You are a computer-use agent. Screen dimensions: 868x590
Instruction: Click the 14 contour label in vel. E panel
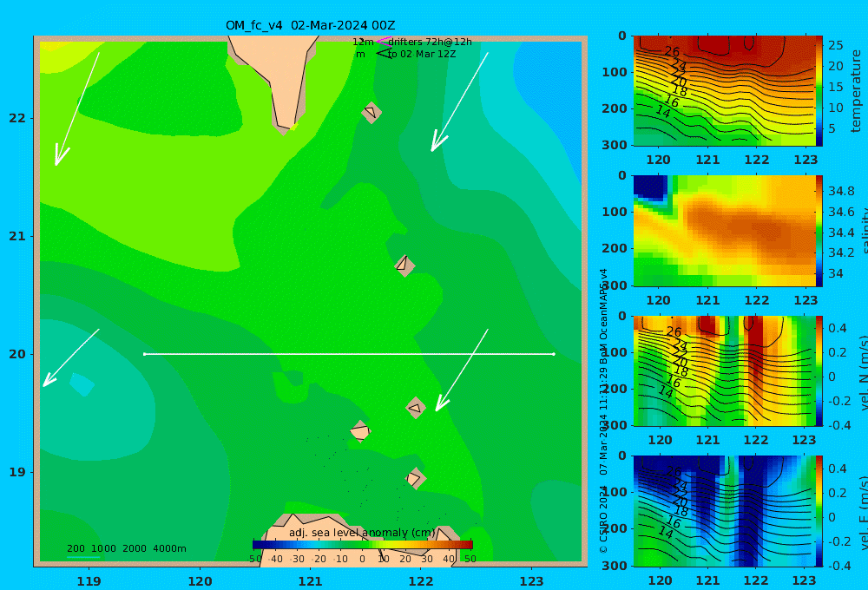[x=666, y=533]
